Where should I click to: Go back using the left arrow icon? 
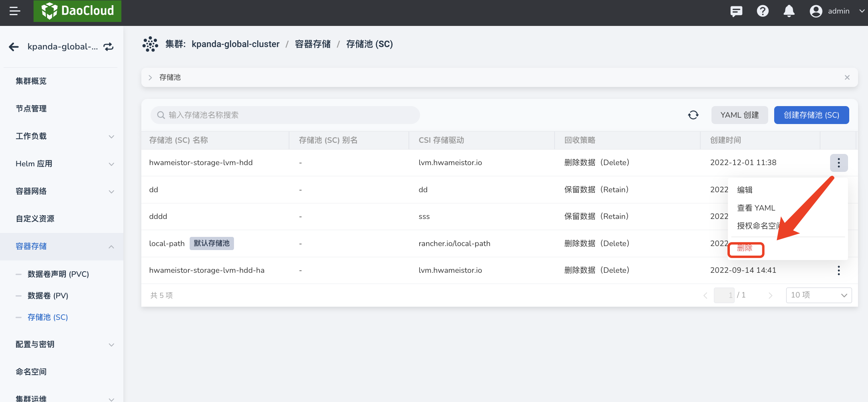14,47
